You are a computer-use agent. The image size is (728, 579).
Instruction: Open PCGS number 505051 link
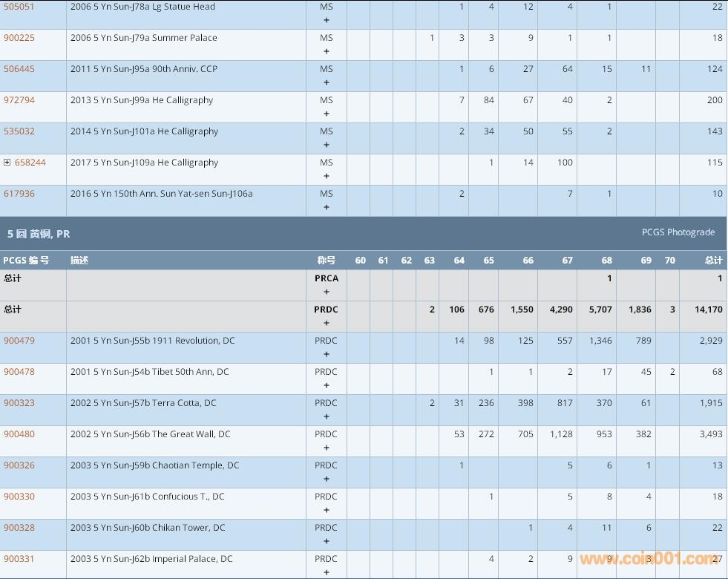pyautogui.click(x=19, y=7)
